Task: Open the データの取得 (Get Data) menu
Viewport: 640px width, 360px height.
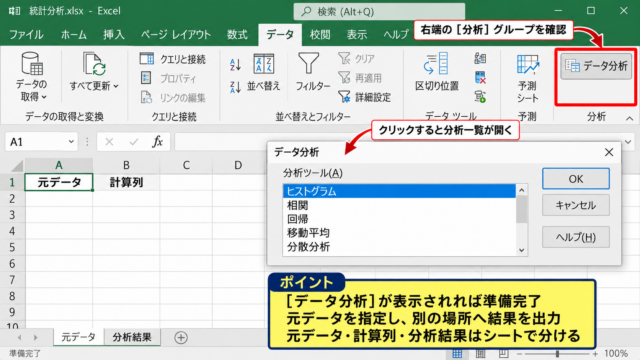Action: (x=31, y=77)
